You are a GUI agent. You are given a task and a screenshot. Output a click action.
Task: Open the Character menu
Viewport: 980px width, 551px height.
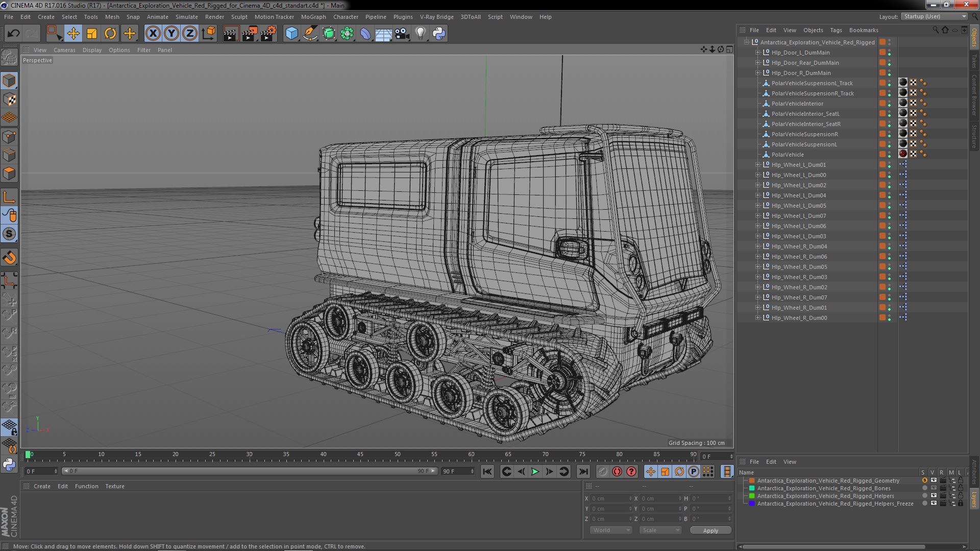point(346,17)
